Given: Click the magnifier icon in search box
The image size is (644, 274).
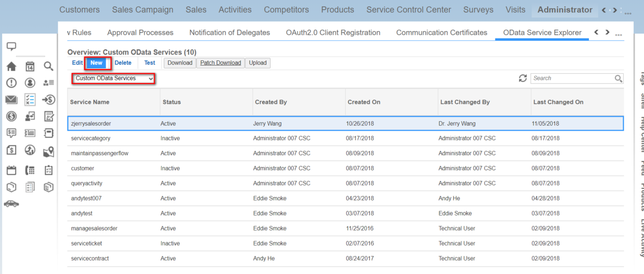Looking at the screenshot, I should tap(619, 78).
